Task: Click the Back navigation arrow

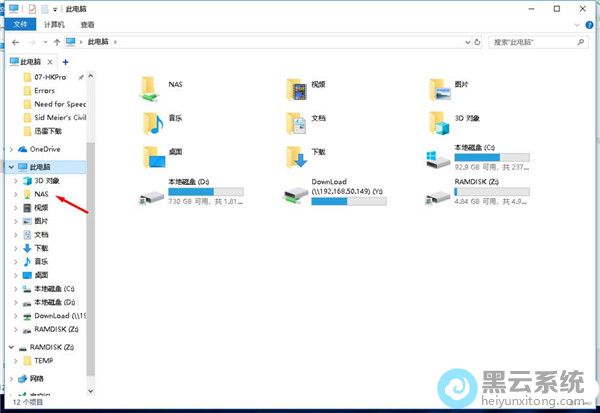Action: pyautogui.click(x=15, y=42)
